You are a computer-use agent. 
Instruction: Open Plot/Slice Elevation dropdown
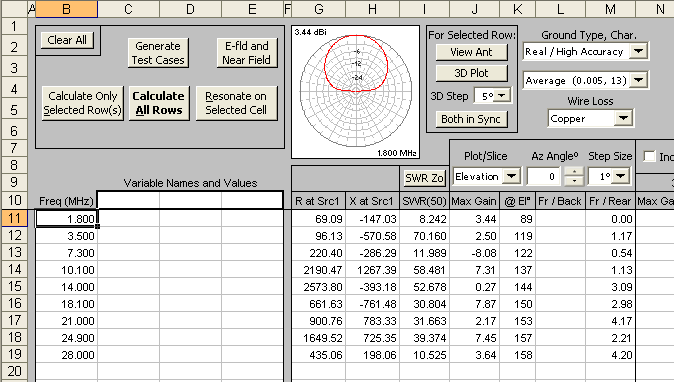pos(511,176)
